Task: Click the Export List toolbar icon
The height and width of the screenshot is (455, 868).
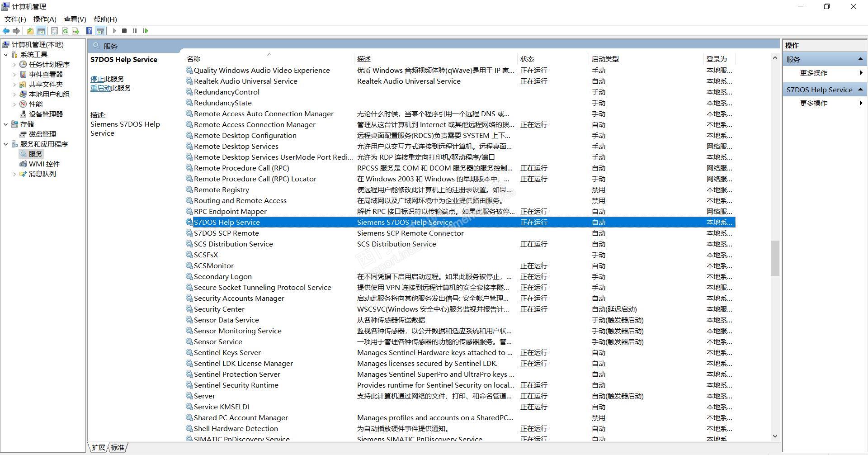Action: [x=75, y=31]
